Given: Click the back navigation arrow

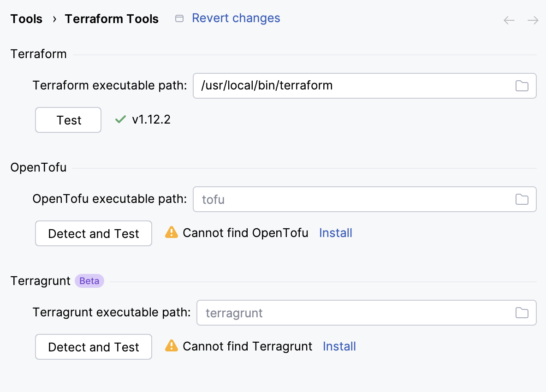Looking at the screenshot, I should pyautogui.click(x=509, y=20).
